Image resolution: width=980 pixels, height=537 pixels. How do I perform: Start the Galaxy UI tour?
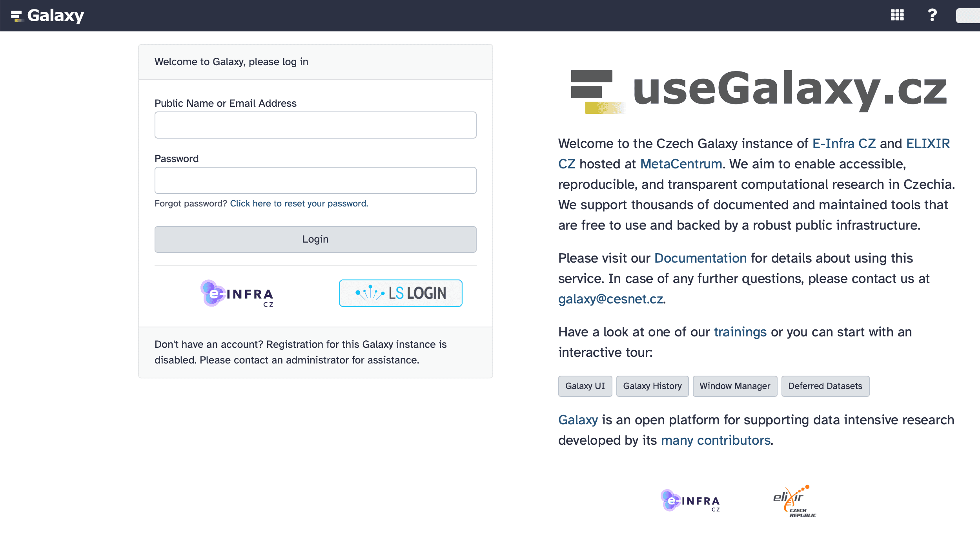585,386
